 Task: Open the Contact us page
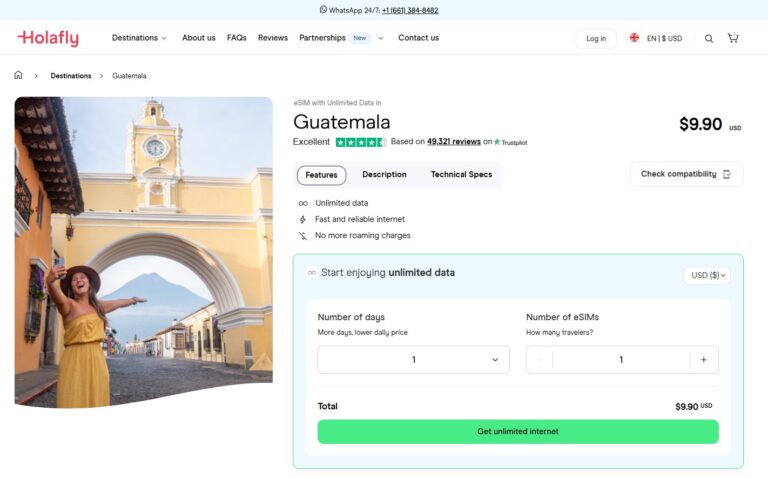[418, 38]
